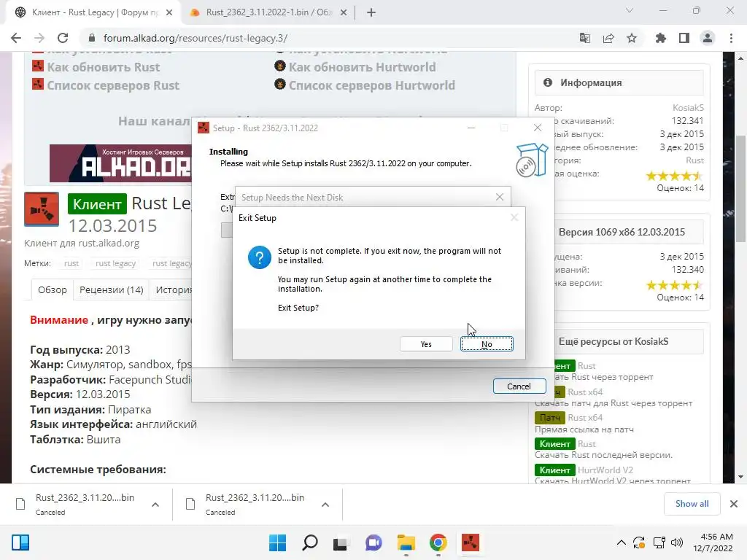Viewport: 747px width, 560px height.
Task: Click Show all downloads
Action: (692, 504)
